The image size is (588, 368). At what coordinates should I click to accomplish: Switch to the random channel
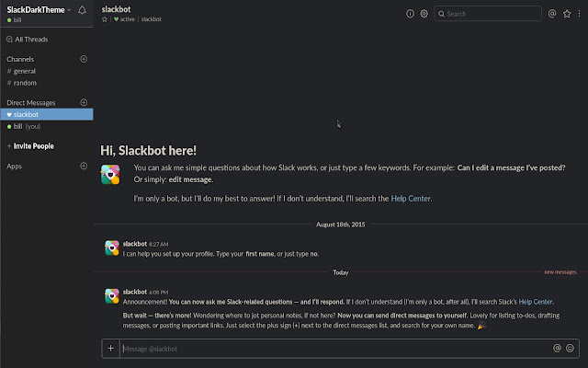(24, 83)
